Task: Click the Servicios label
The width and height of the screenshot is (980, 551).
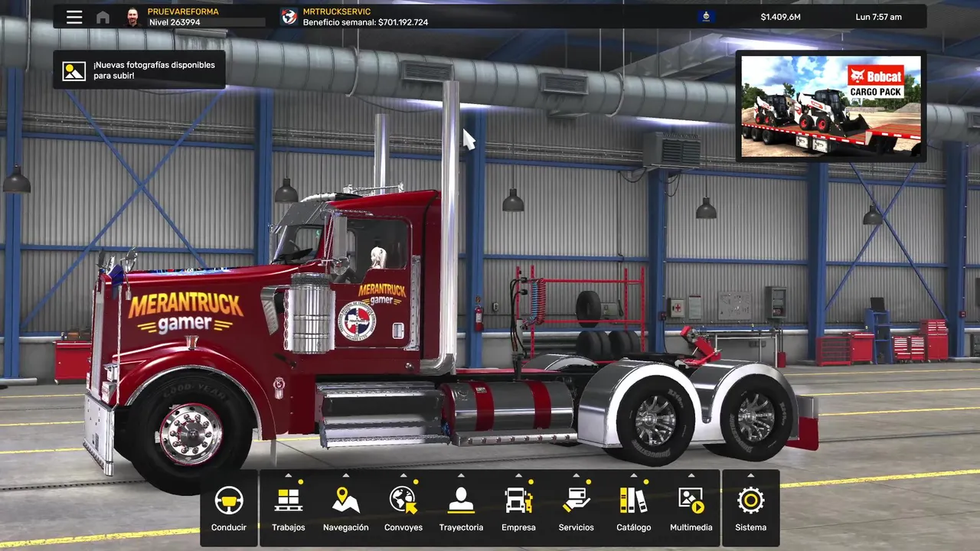Action: [577, 527]
